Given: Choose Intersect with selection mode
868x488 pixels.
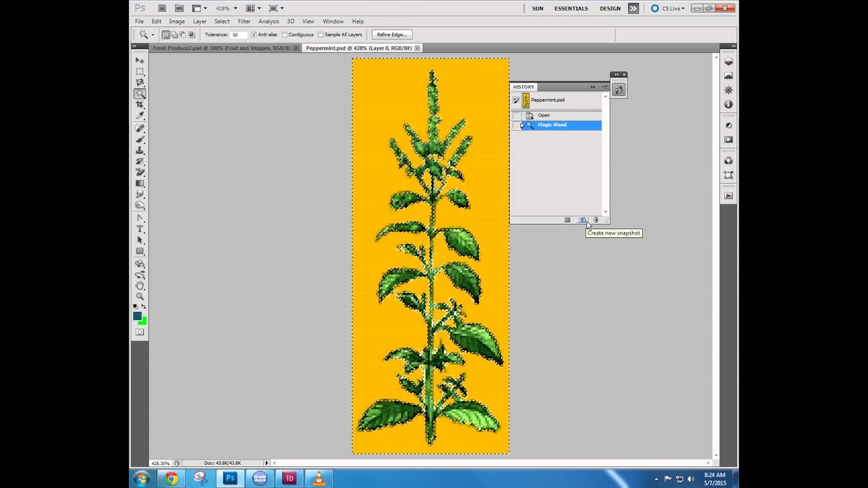Looking at the screenshot, I should [x=191, y=35].
